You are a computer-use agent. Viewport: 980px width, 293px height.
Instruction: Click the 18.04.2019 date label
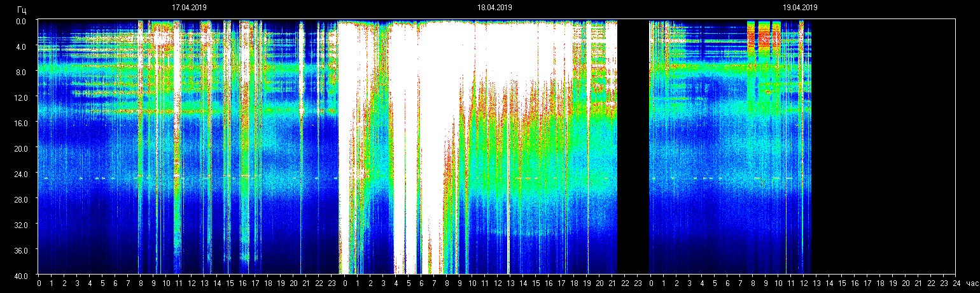(x=494, y=8)
